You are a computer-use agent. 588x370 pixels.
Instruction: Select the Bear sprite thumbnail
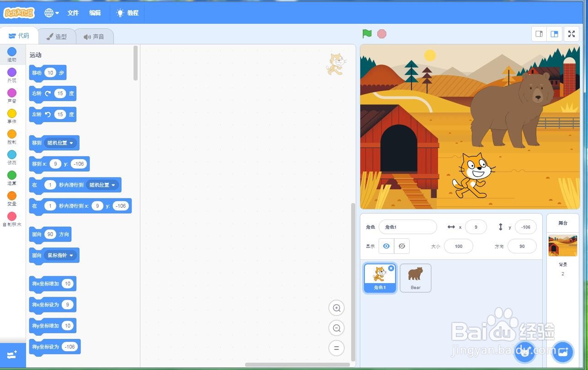click(x=415, y=278)
